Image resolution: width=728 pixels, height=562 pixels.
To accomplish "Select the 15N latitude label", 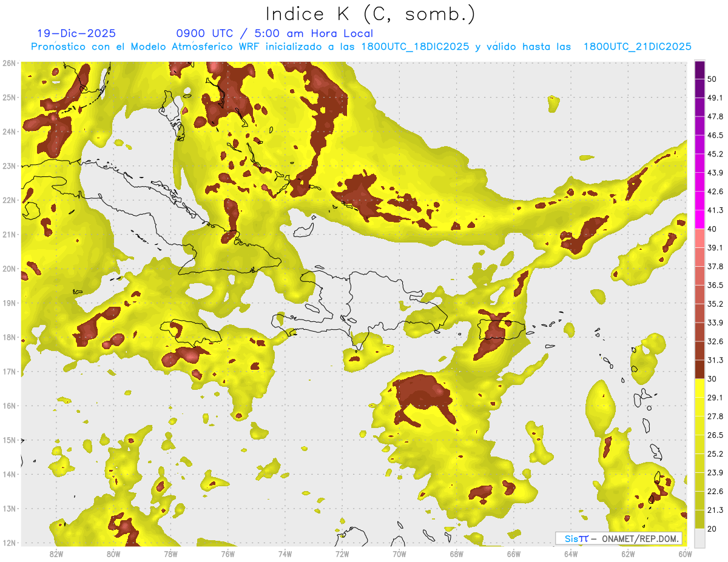I will pos(8,440).
